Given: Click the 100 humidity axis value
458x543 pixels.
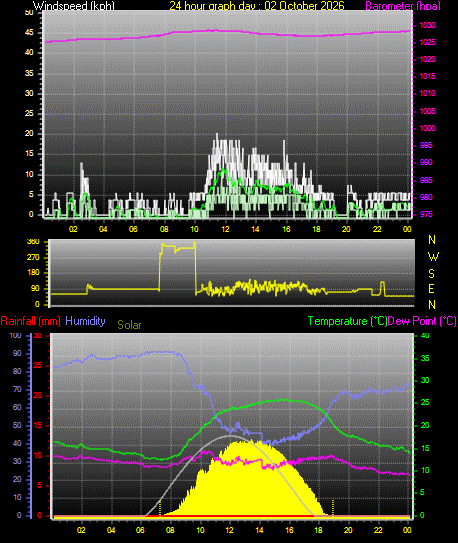Looking at the screenshot, I should coord(15,335).
